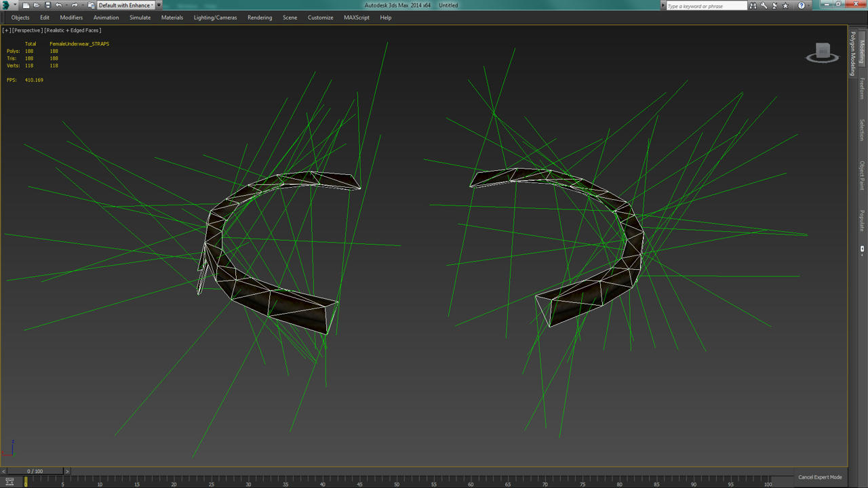Switch to the Object Paint ribbon tab
The width and height of the screenshot is (868, 488).
click(862, 175)
